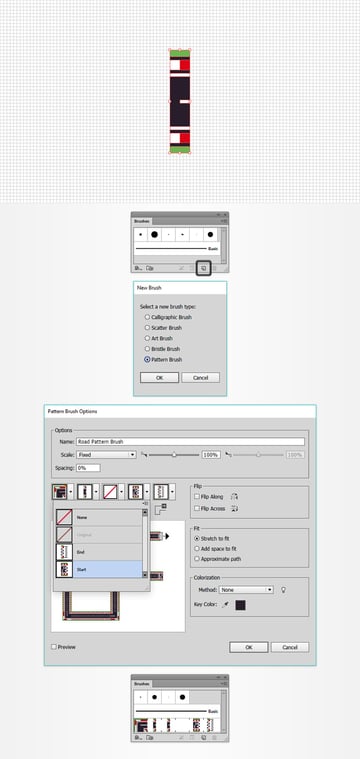Screen dimensions: 360x759
Task: Click the inner corner tile with red slash
Action: [x=110, y=492]
